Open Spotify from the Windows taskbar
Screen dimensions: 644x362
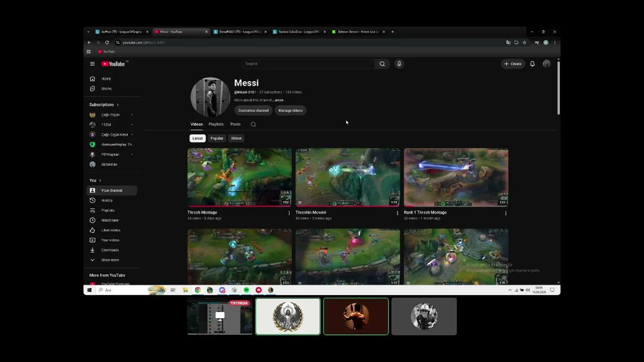pyautogui.click(x=247, y=290)
